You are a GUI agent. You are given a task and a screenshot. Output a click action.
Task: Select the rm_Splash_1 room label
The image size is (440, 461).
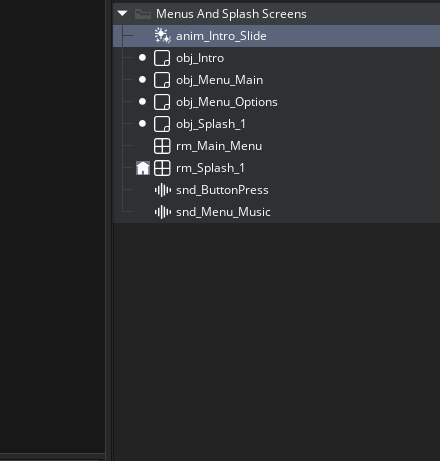[x=210, y=168]
